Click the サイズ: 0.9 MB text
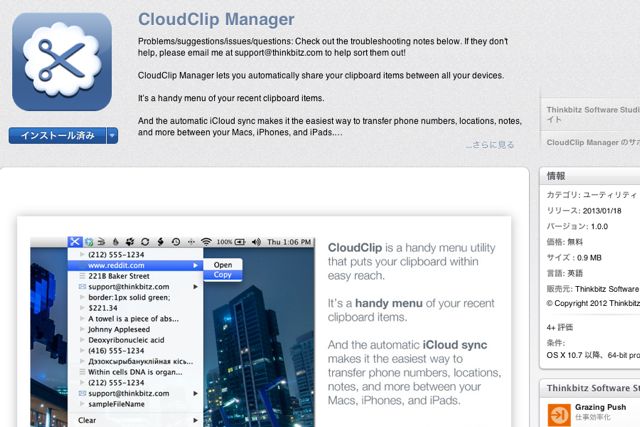The width and height of the screenshot is (640, 427). click(x=574, y=258)
